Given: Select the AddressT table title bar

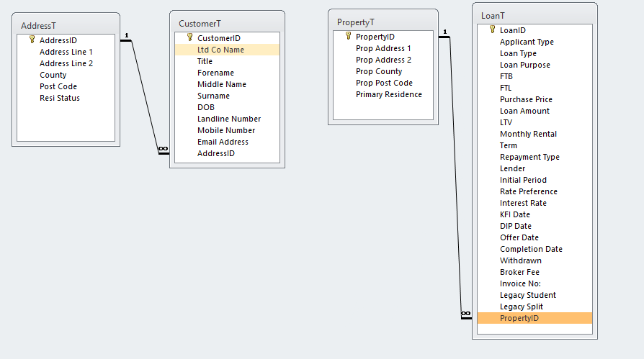Looking at the screenshot, I should coord(66,25).
